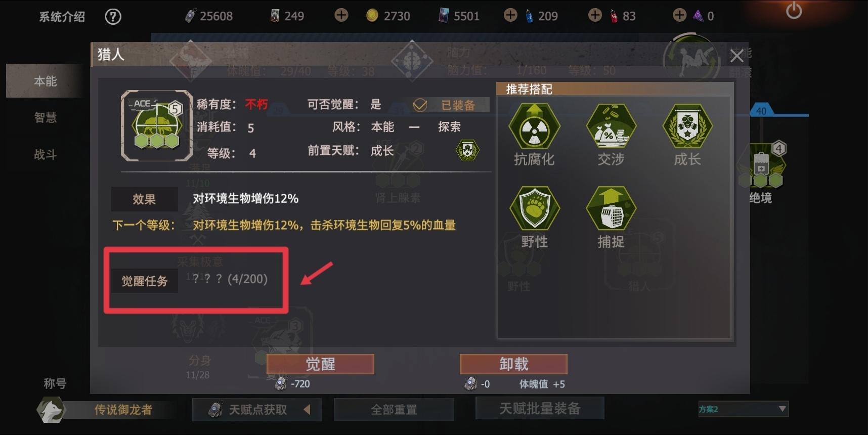
Task: Toggle the 已装备 equipped checkmark
Action: point(420,105)
